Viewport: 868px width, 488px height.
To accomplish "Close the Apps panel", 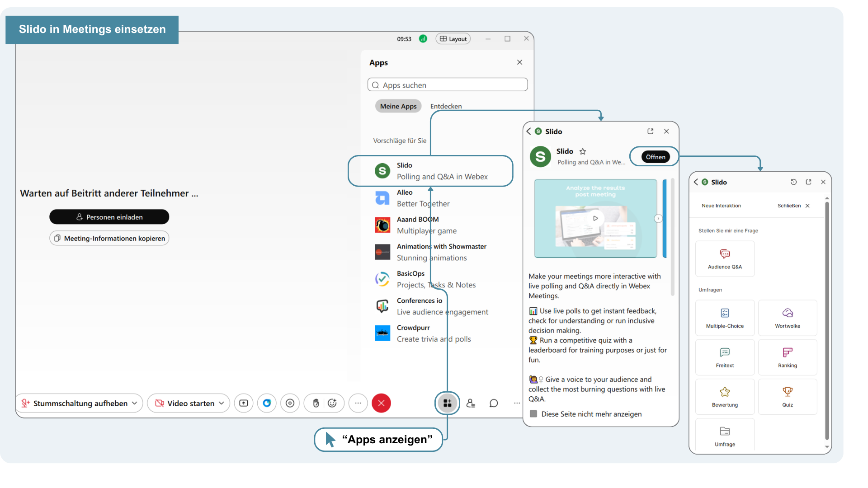I will pyautogui.click(x=519, y=62).
